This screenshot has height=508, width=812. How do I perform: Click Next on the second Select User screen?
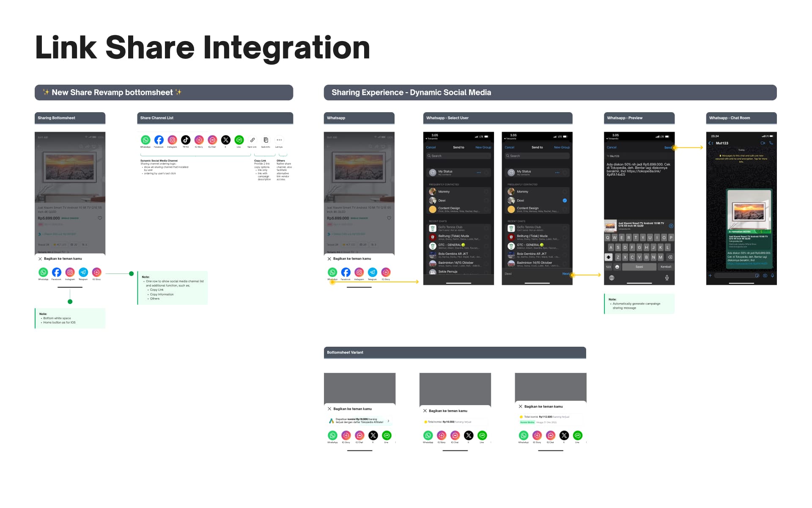(x=565, y=274)
